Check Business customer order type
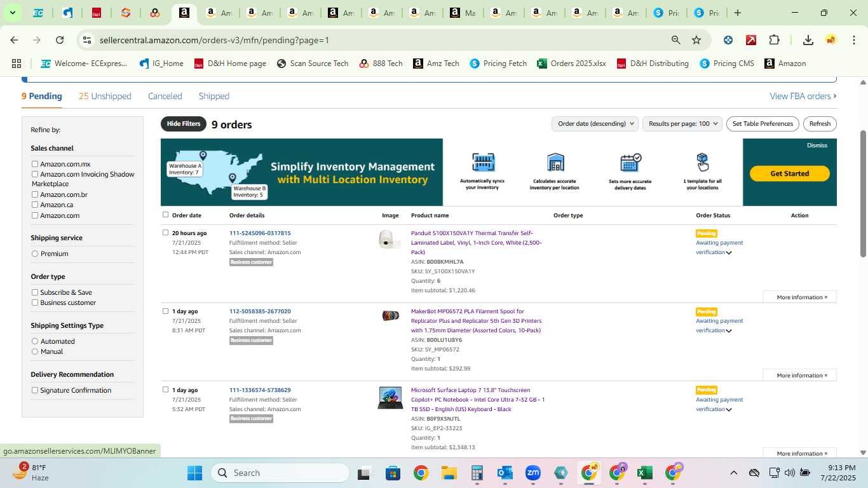The height and width of the screenshot is (488, 868). coord(35,302)
